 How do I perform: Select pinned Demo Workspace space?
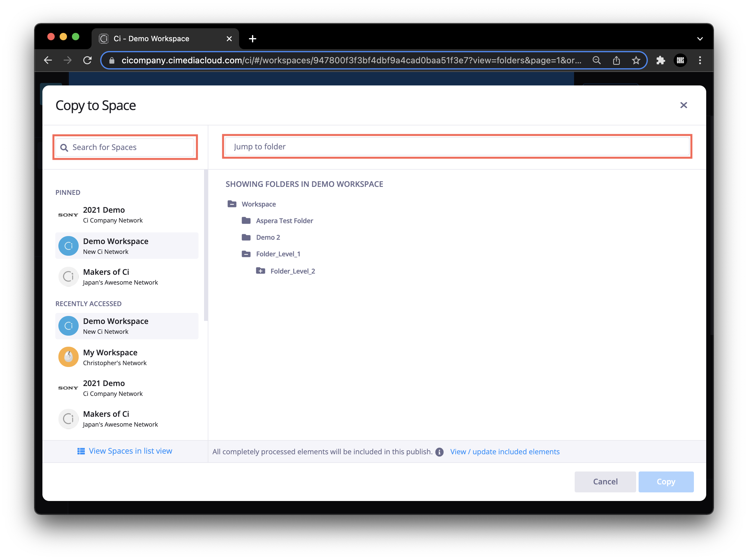[127, 246]
